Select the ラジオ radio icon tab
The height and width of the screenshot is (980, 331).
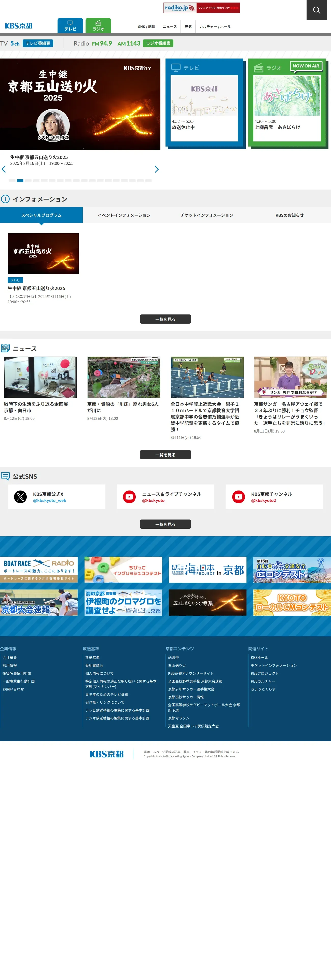pyautogui.click(x=98, y=25)
